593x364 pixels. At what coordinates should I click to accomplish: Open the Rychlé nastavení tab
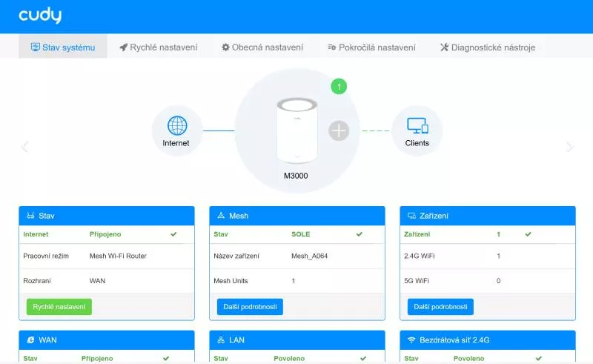[158, 47]
